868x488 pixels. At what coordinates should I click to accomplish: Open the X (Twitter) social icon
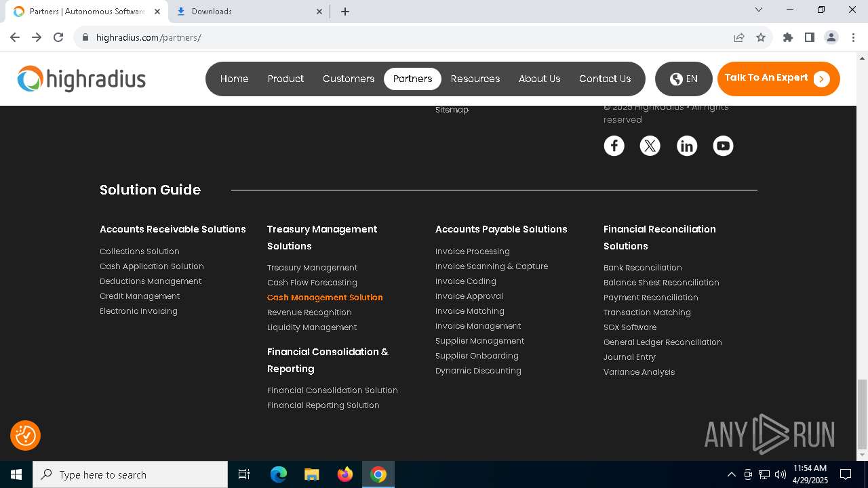pyautogui.click(x=650, y=146)
